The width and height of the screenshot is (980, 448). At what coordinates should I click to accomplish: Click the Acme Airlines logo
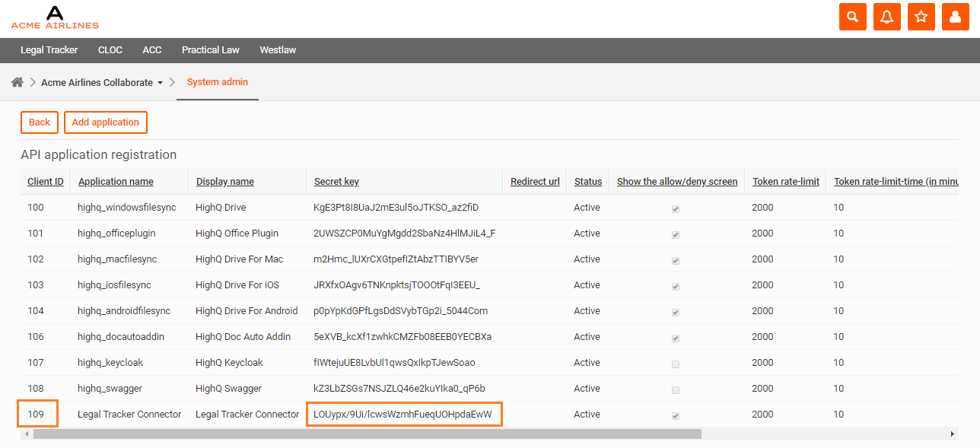[55, 17]
